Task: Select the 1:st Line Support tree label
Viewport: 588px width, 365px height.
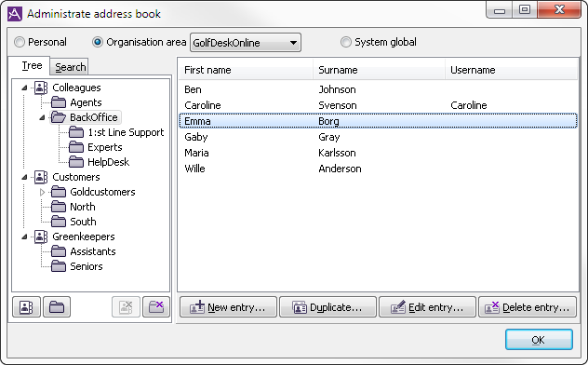Action: point(126,132)
